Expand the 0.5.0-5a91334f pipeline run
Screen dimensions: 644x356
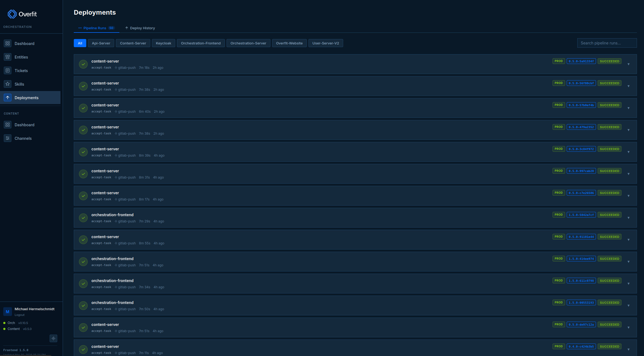click(628, 64)
